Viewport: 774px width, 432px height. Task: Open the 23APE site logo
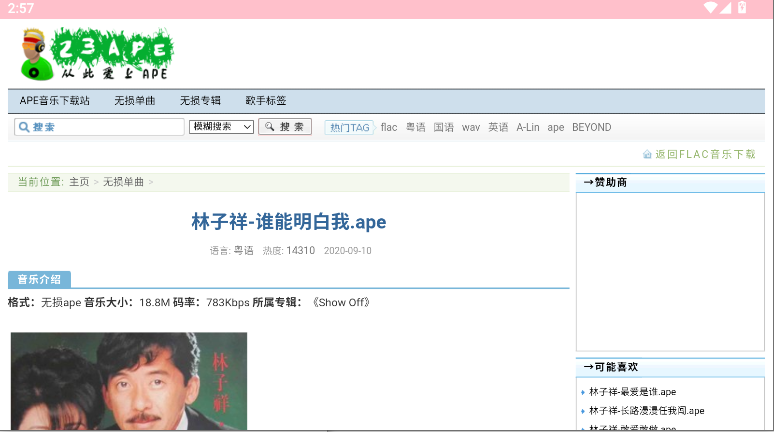(97, 54)
